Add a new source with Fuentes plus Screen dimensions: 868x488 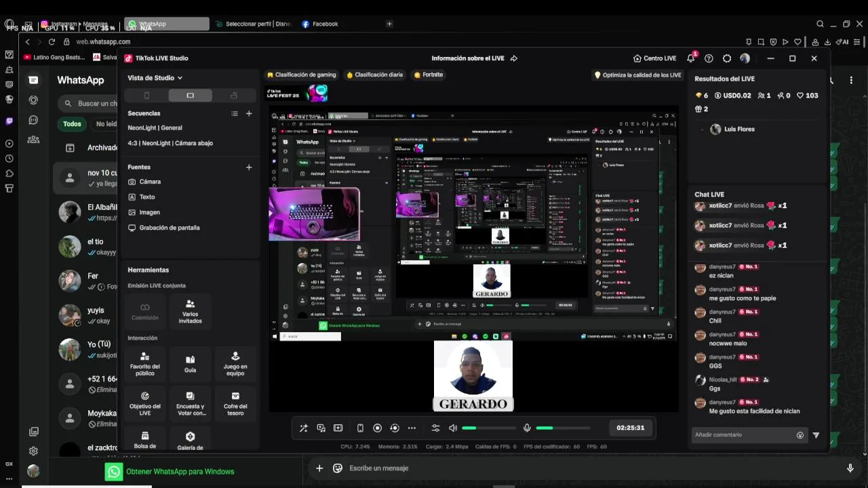(x=249, y=167)
